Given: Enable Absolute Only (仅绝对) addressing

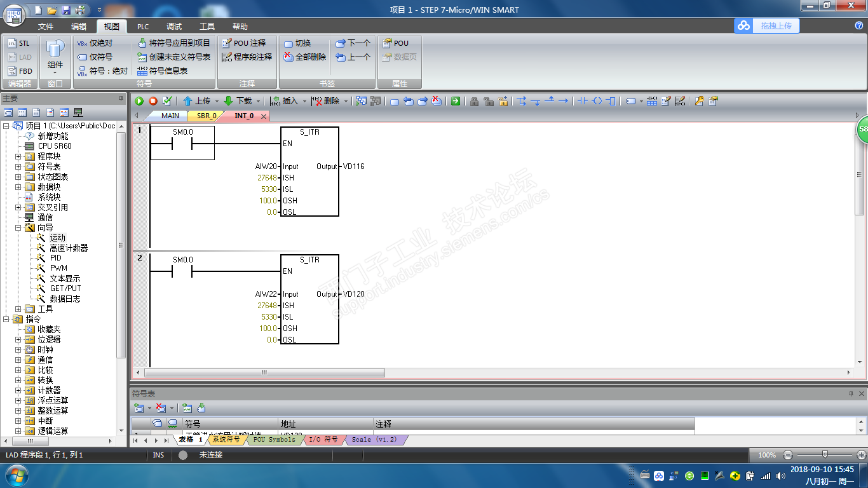Looking at the screenshot, I should [x=95, y=43].
